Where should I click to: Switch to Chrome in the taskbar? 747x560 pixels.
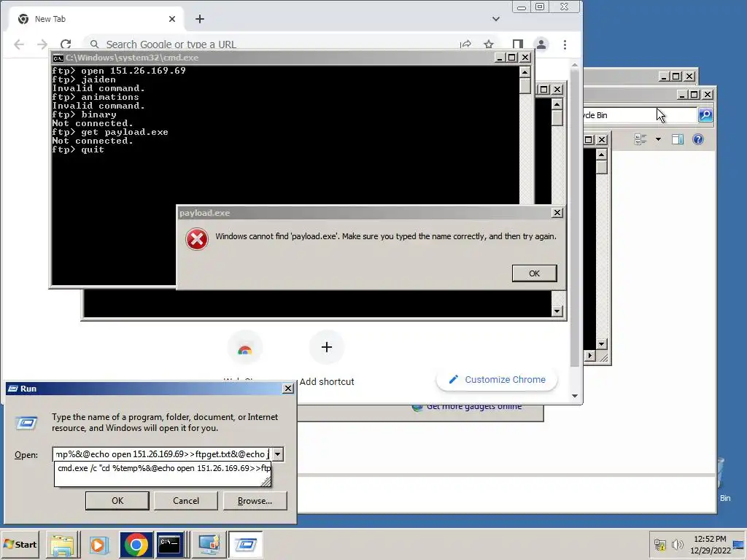(x=136, y=545)
